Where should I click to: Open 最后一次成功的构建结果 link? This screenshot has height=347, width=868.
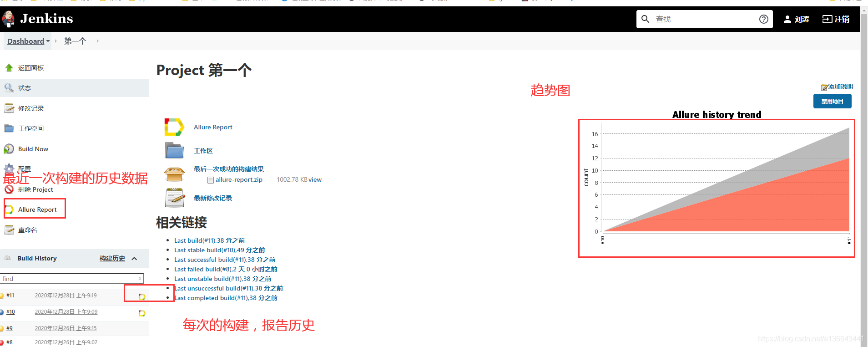(x=229, y=169)
